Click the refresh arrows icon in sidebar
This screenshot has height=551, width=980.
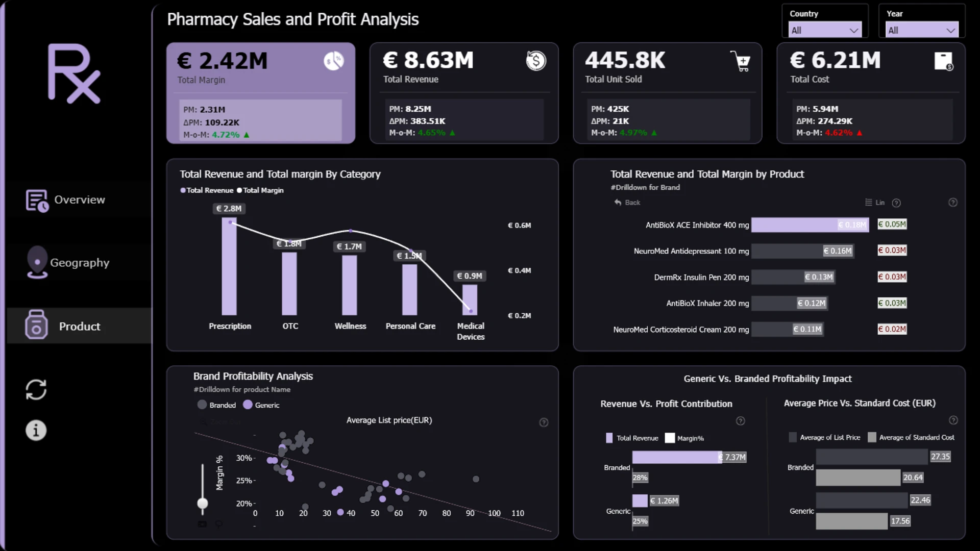coord(36,390)
